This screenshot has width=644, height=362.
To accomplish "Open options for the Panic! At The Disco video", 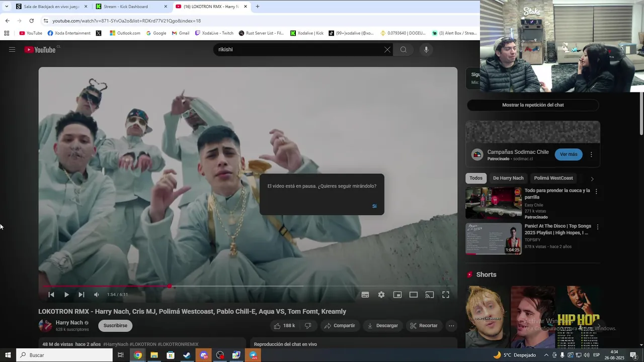I will (597, 227).
